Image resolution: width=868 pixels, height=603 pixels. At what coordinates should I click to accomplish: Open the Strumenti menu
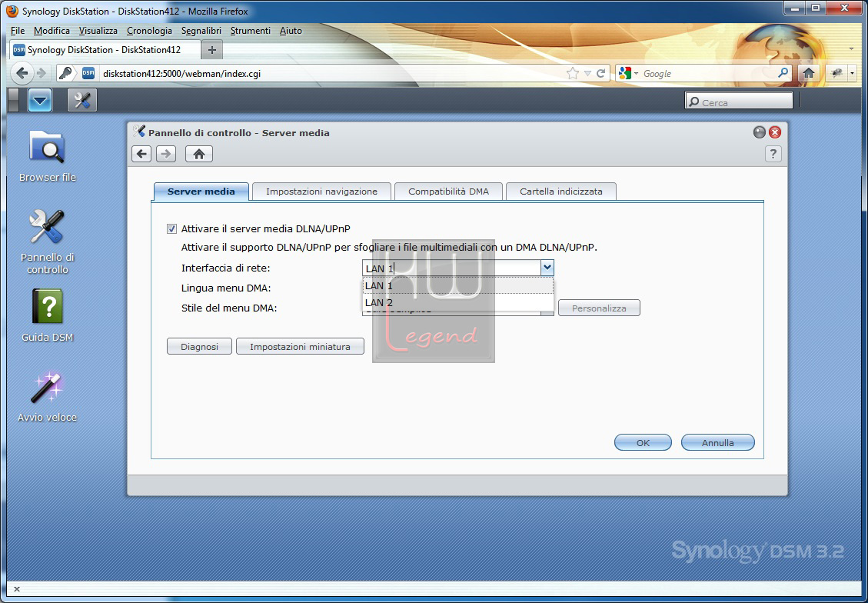pos(250,31)
